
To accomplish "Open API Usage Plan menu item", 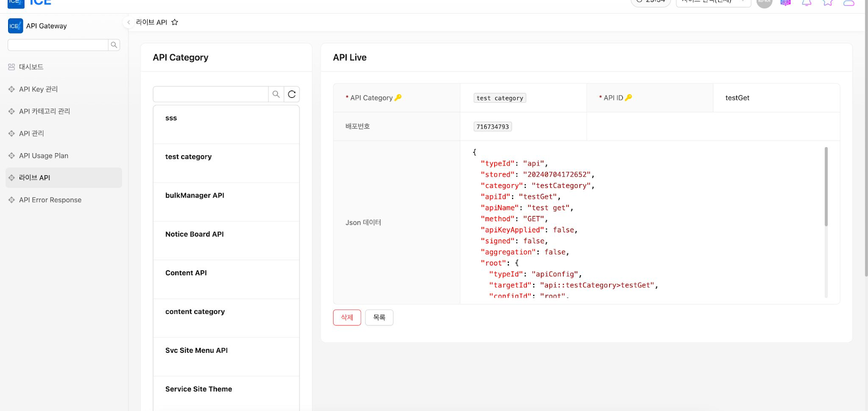I will [x=43, y=156].
